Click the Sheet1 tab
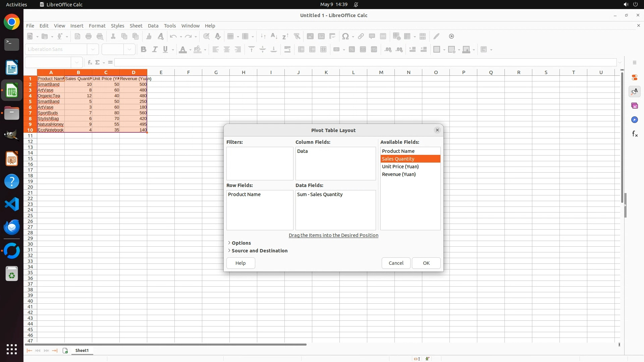Image resolution: width=644 pixels, height=362 pixels. [82, 351]
